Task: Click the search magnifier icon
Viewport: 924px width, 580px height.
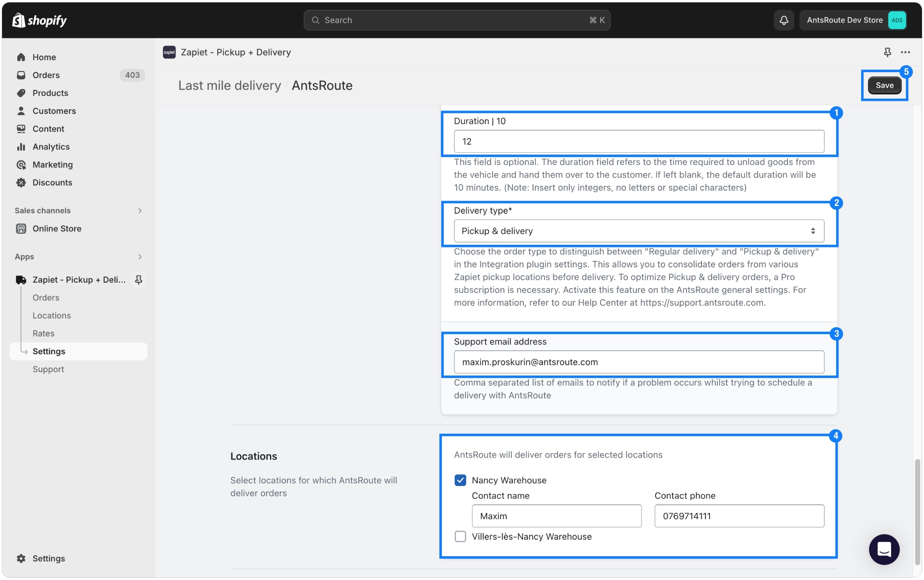Action: pos(315,20)
